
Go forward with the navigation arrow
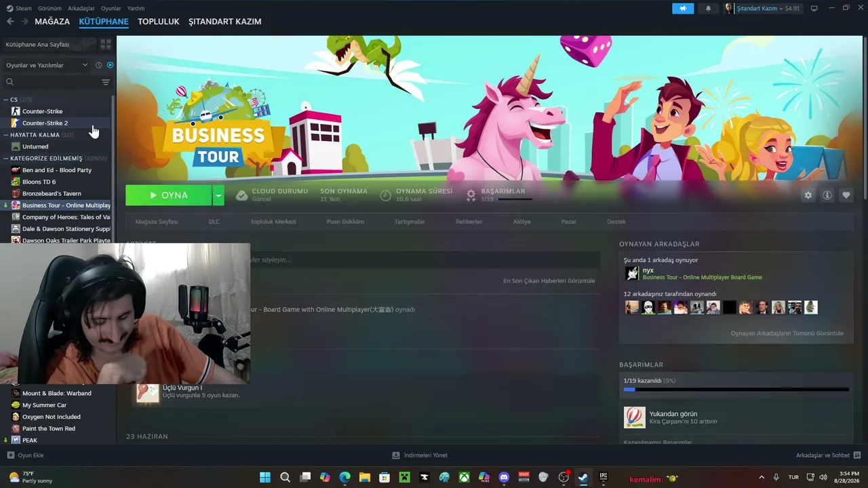click(24, 22)
